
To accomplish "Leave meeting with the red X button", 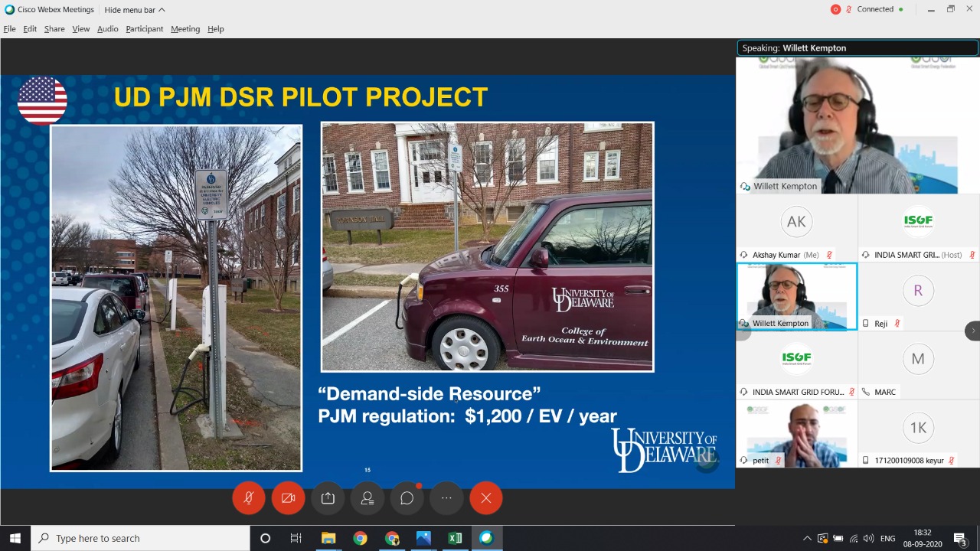I will point(486,498).
